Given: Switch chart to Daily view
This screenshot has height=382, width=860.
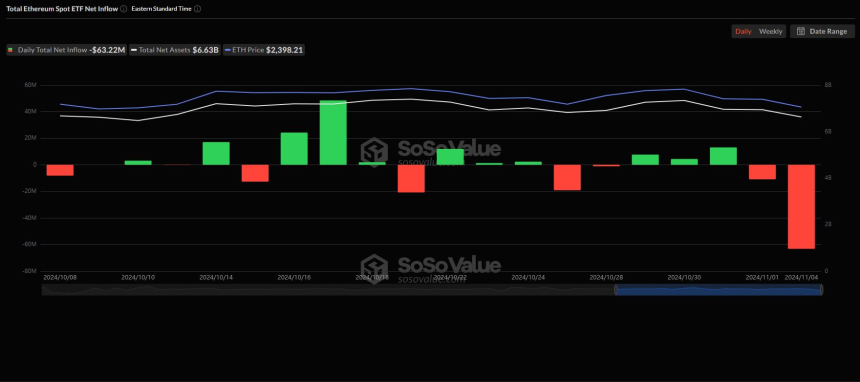Looking at the screenshot, I should tap(743, 31).
